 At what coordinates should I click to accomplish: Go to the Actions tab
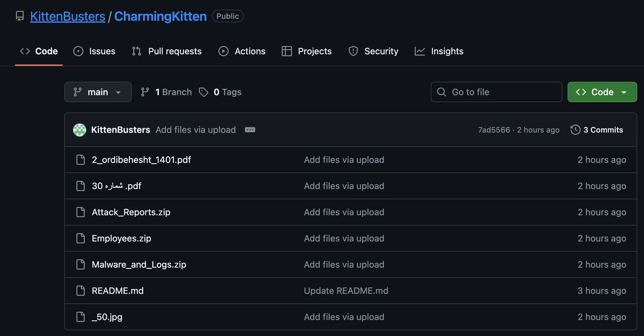[242, 52]
